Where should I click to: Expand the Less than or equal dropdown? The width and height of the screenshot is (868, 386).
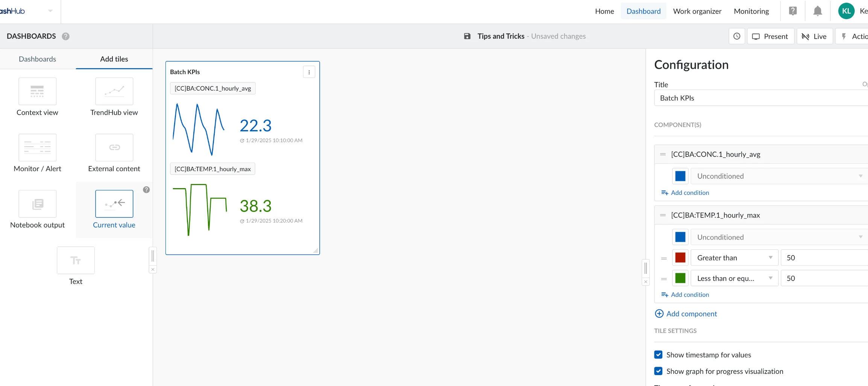pos(734,278)
